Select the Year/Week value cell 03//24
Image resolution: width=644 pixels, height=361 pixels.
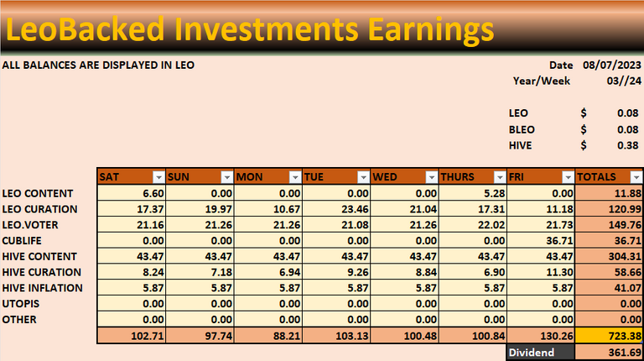[624, 81]
